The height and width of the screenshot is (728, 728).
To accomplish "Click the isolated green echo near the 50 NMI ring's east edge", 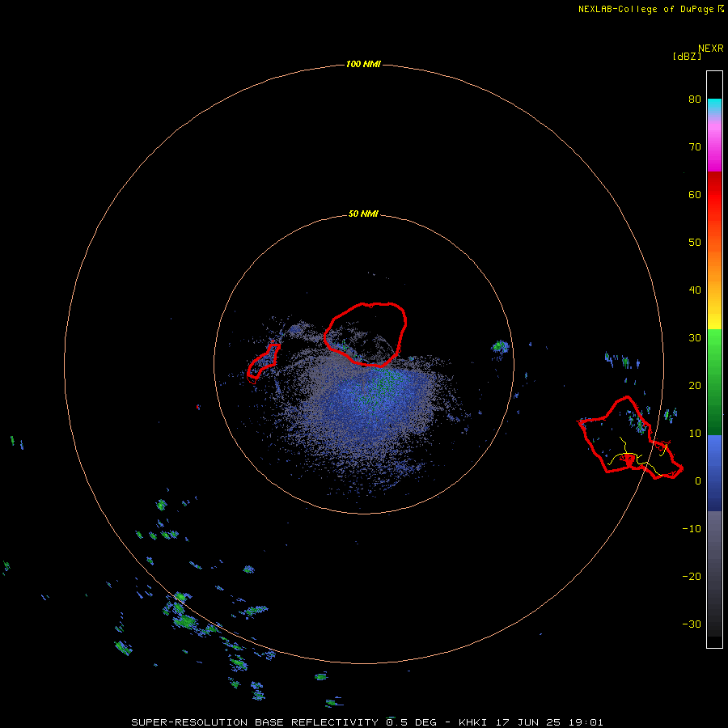I will (x=500, y=346).
